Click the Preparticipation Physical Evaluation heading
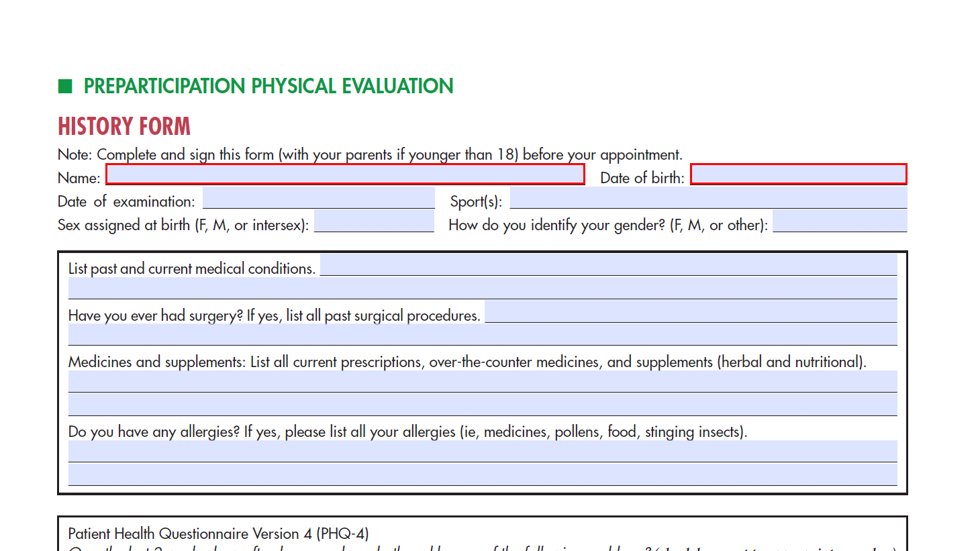 pyautogui.click(x=268, y=86)
